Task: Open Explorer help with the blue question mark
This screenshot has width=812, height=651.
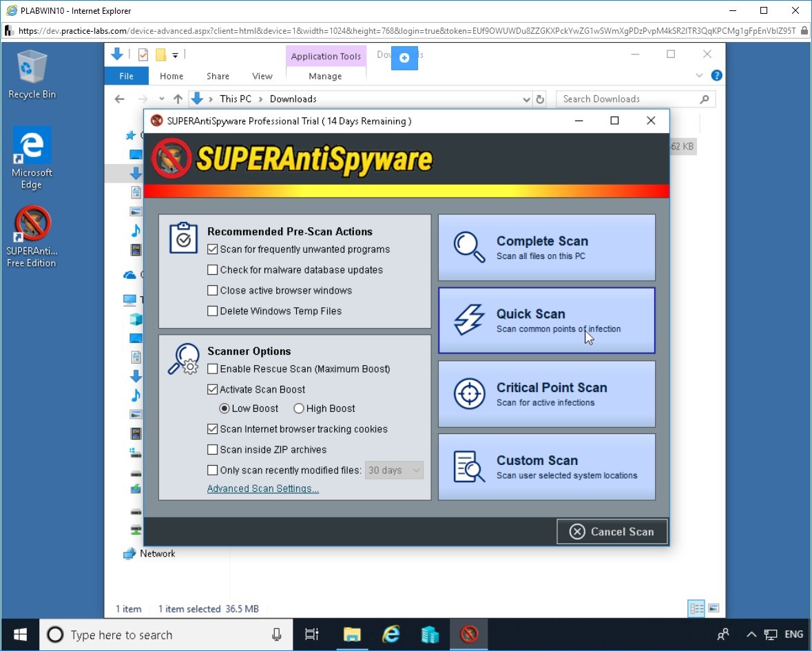Action: point(717,76)
